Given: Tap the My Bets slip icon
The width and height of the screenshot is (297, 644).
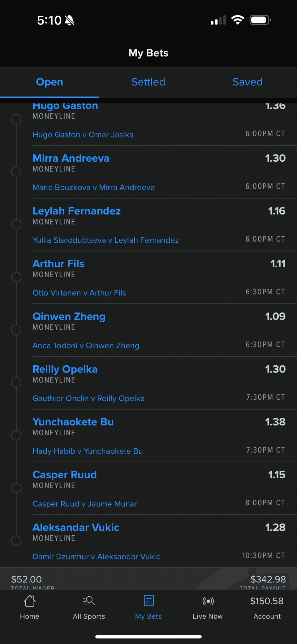Looking at the screenshot, I should tap(149, 601).
